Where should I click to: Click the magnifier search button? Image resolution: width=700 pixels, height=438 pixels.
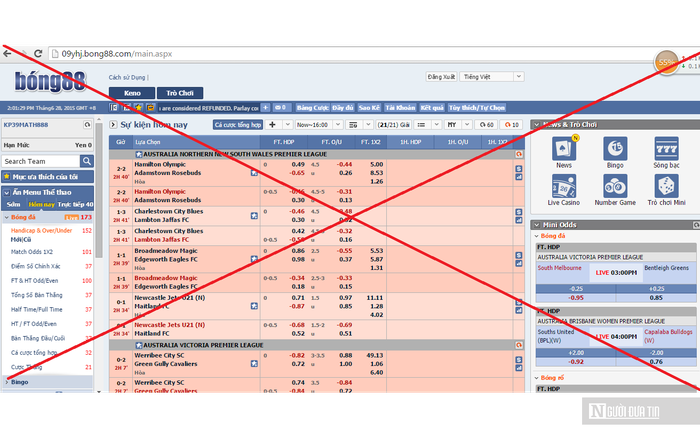[x=87, y=161]
